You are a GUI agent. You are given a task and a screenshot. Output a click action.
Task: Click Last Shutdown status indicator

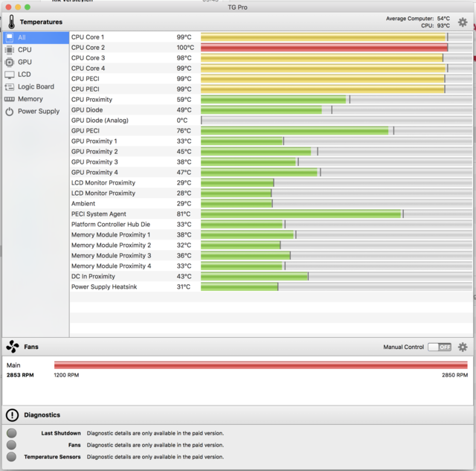pos(12,433)
